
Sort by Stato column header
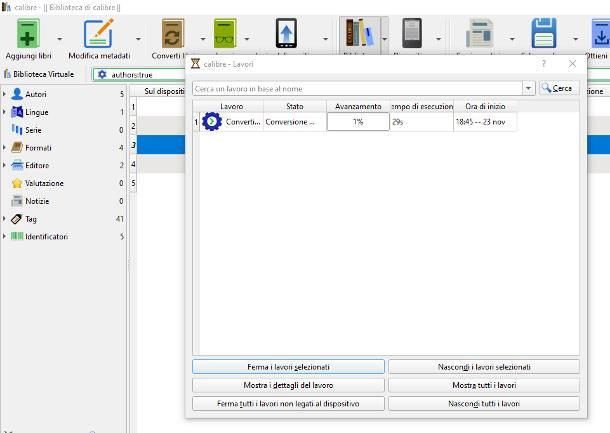click(294, 106)
